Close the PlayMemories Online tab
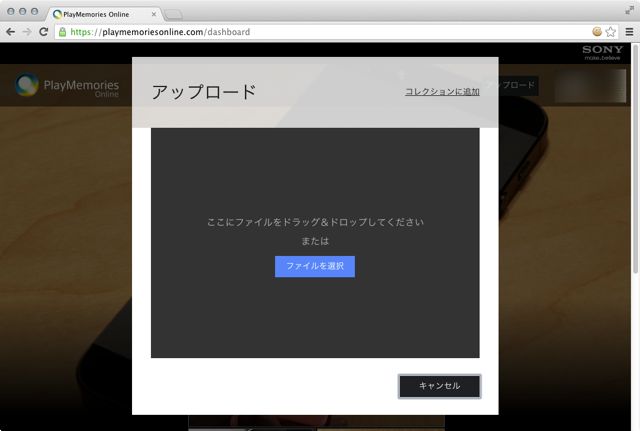Screen dimensions: 640x431 coord(154,14)
